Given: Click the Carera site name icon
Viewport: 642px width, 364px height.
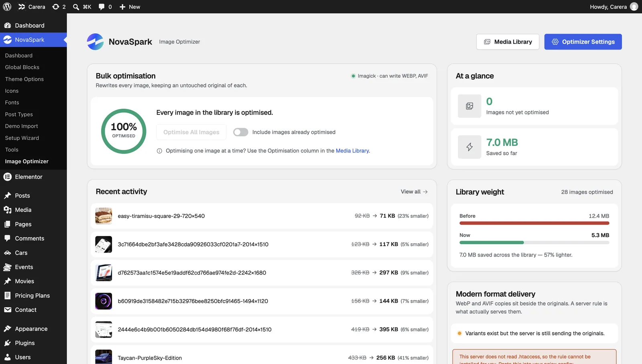Looking at the screenshot, I should [22, 7].
